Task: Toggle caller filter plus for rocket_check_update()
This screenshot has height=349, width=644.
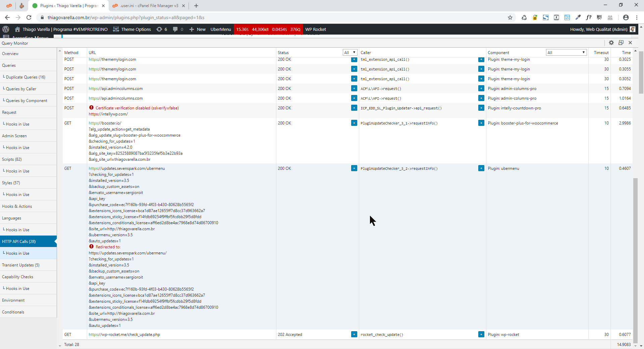Action: 481,335
